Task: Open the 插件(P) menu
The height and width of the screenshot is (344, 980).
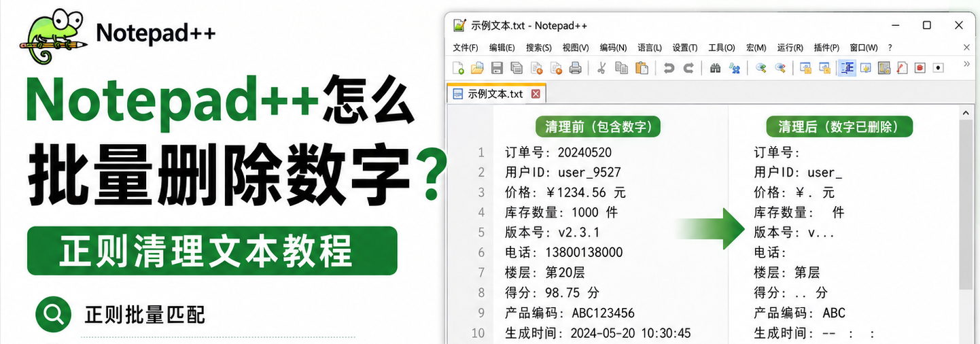Action: (826, 48)
